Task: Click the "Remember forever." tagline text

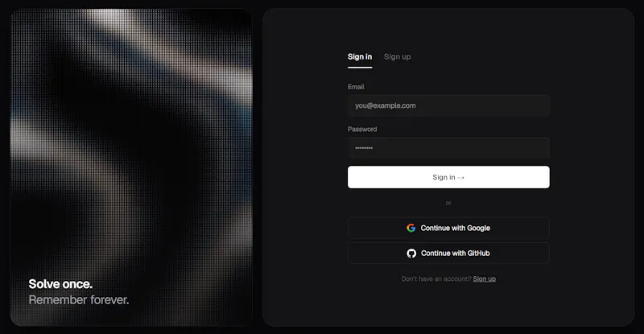Action: click(x=79, y=300)
